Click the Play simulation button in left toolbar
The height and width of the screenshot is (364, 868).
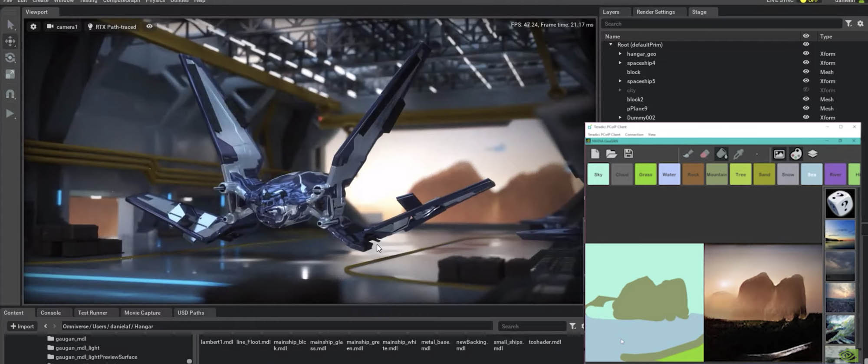click(10, 114)
